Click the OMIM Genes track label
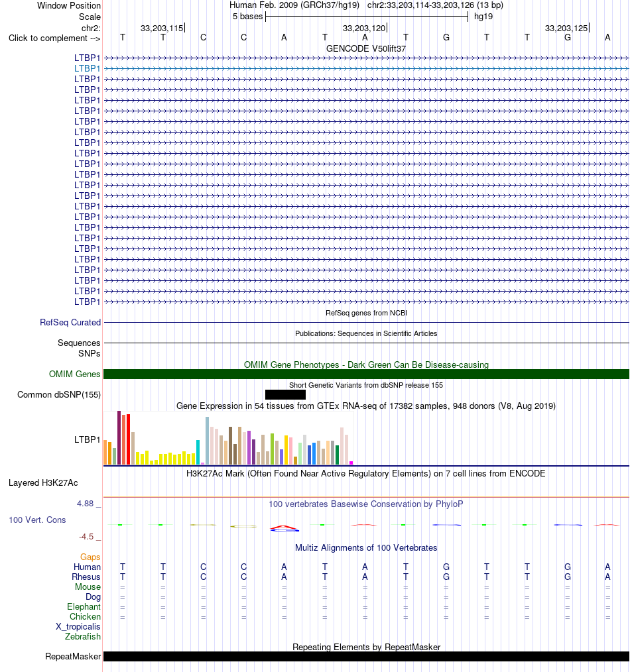Image resolution: width=630 pixels, height=672 pixels. pyautogui.click(x=75, y=374)
